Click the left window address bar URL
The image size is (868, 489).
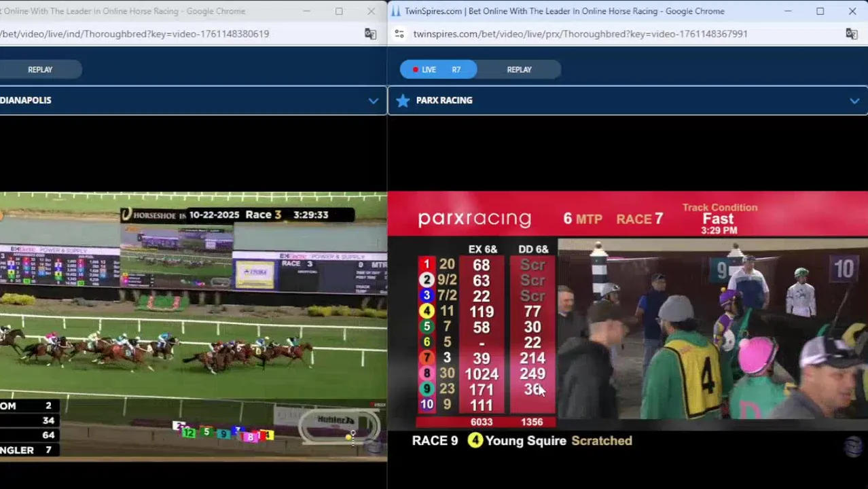pyautogui.click(x=134, y=34)
